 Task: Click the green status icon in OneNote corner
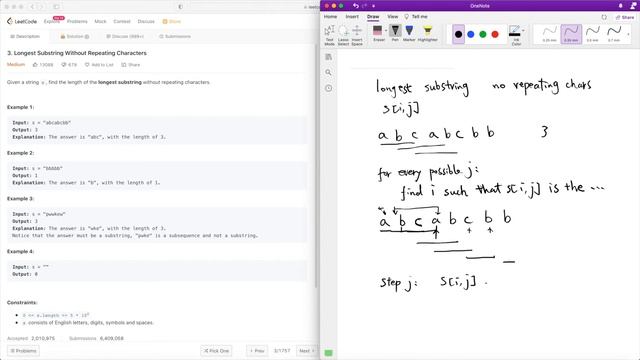[x=329, y=353]
